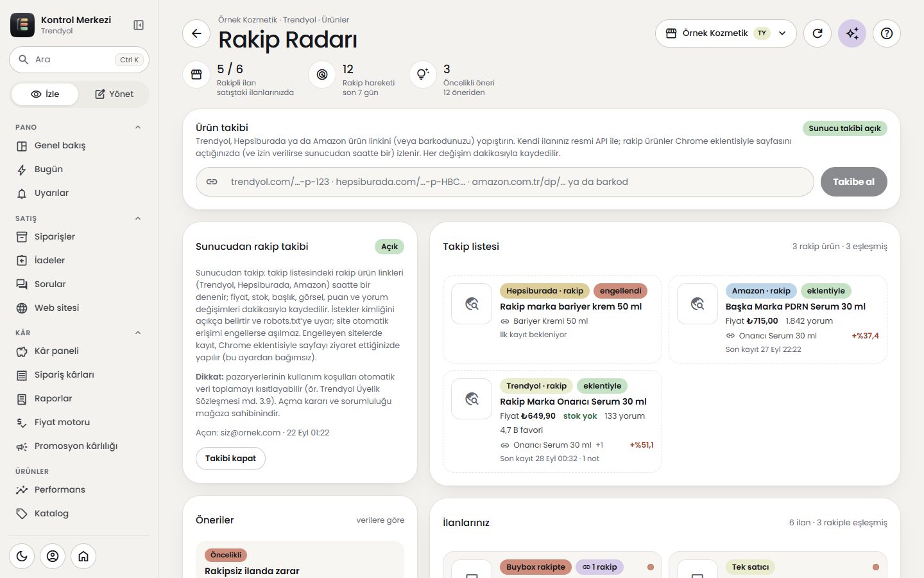Click the Kontrol Merkezi app logo

coord(22,25)
